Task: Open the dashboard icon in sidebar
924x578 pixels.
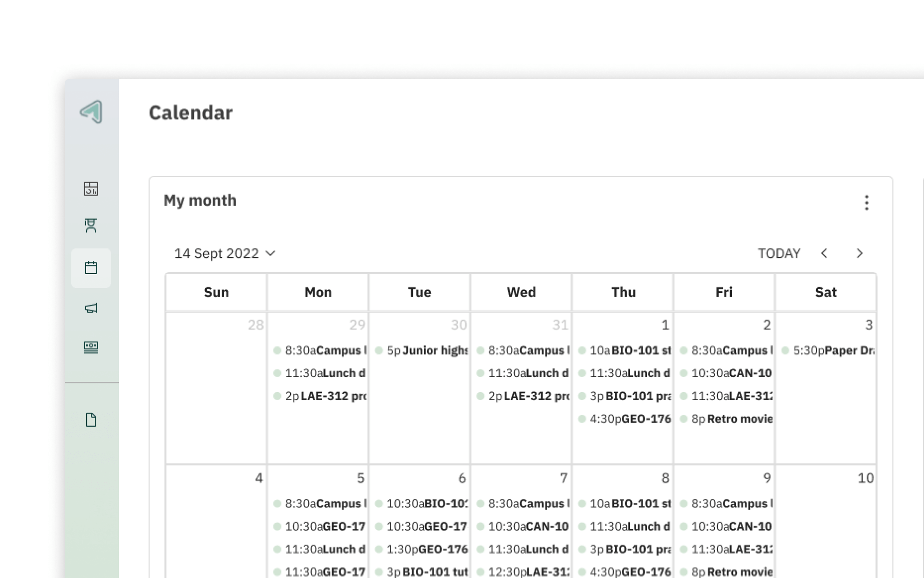Action: (91, 188)
